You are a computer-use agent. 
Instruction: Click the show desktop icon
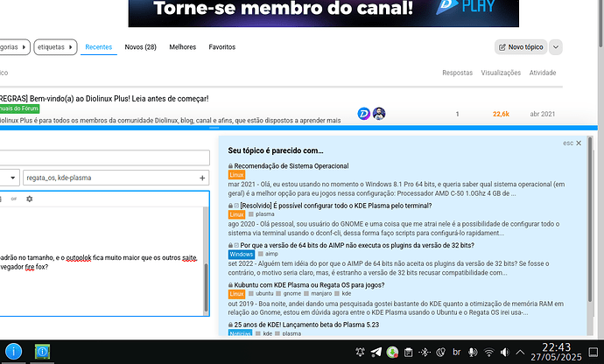click(x=593, y=352)
